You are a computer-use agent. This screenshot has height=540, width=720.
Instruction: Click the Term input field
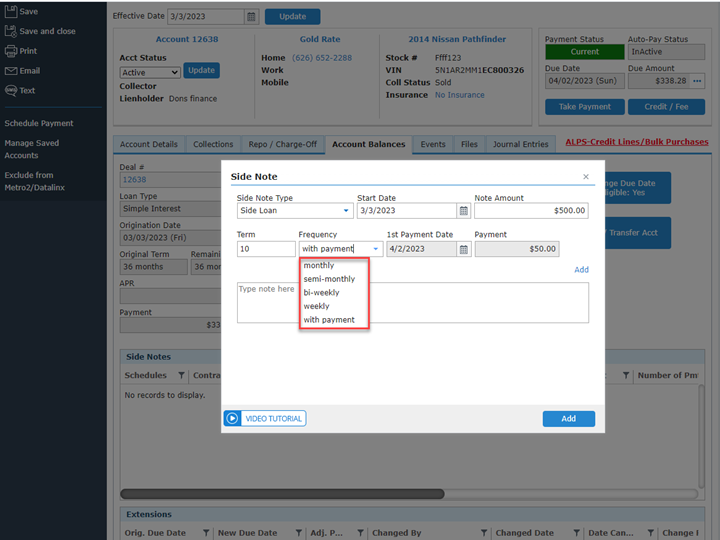click(x=266, y=249)
